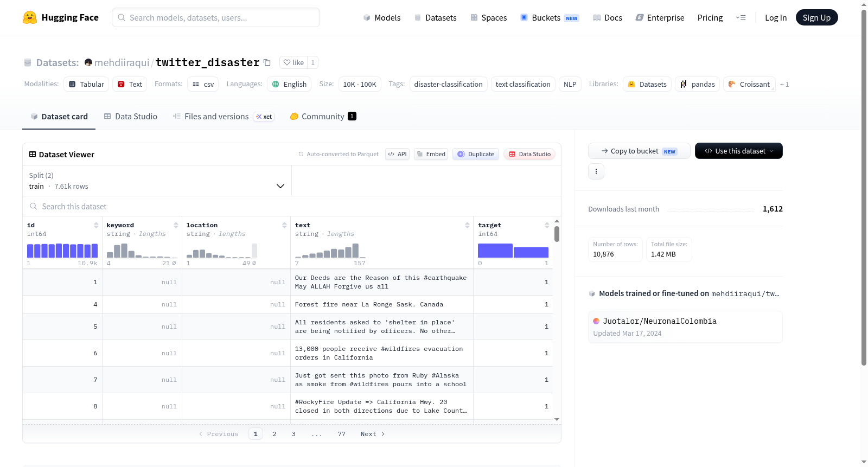868x467 pixels.
Task: Open Buckets in top navigation
Action: [x=550, y=17]
